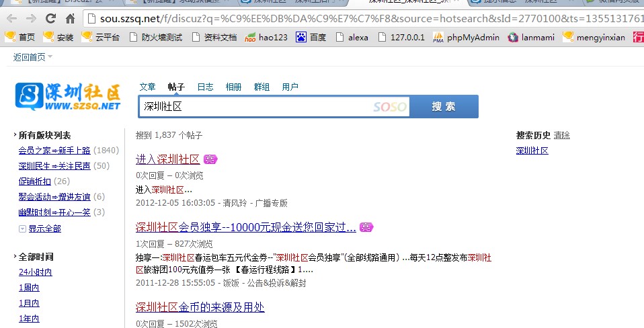This screenshot has height=328, width=644.
Task: Open the 资料文档 bookmark
Action: click(x=214, y=38)
